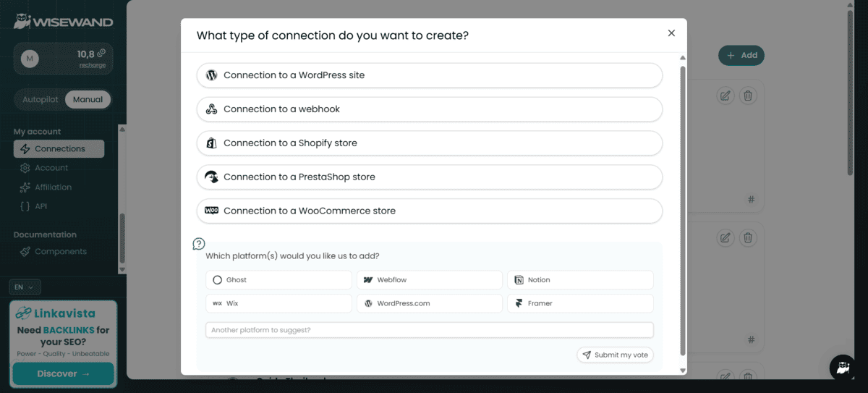Switch to Manual mode
This screenshot has width=868, height=393.
pos(88,100)
